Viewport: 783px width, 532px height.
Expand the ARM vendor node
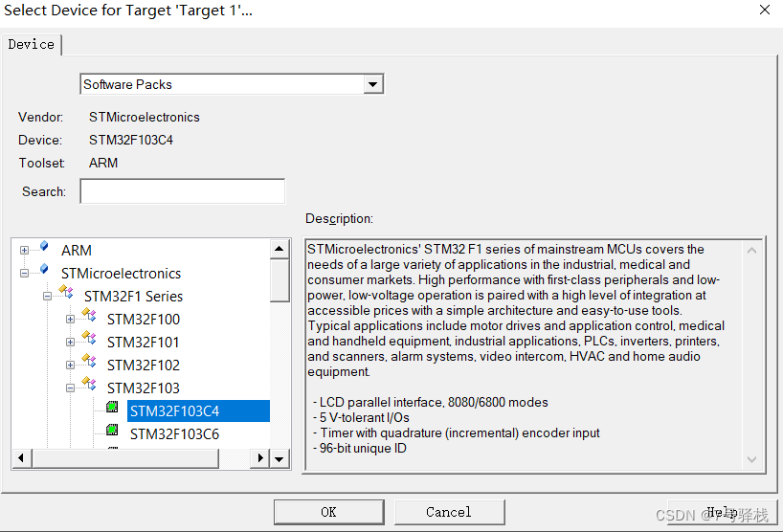(24, 250)
